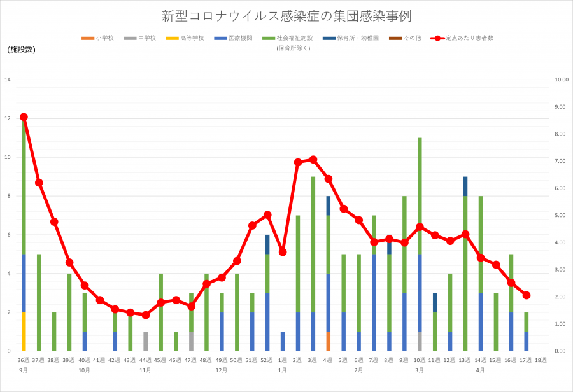573x392 pixels.
Task: Click the red data point above 44週
Action: coord(145,315)
